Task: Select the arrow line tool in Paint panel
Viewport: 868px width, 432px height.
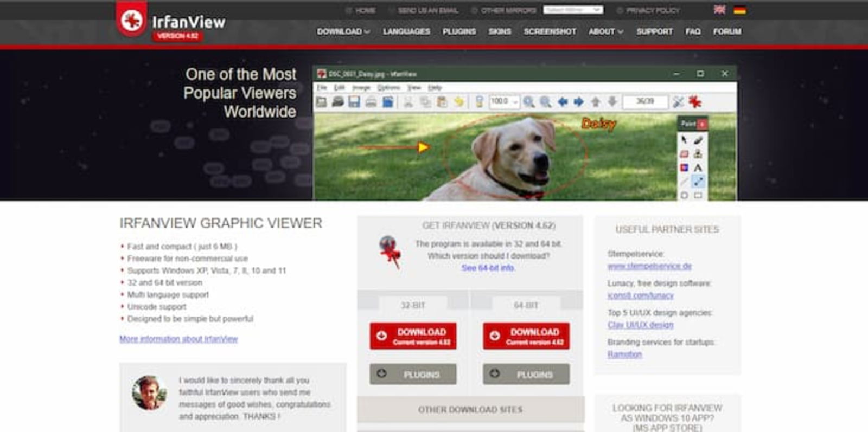Action: [698, 182]
